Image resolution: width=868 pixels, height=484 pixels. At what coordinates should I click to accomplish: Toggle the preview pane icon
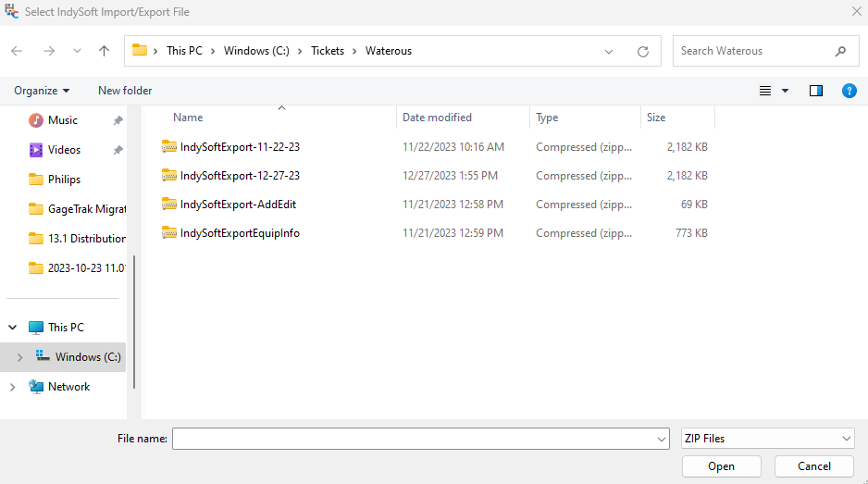[x=816, y=91]
